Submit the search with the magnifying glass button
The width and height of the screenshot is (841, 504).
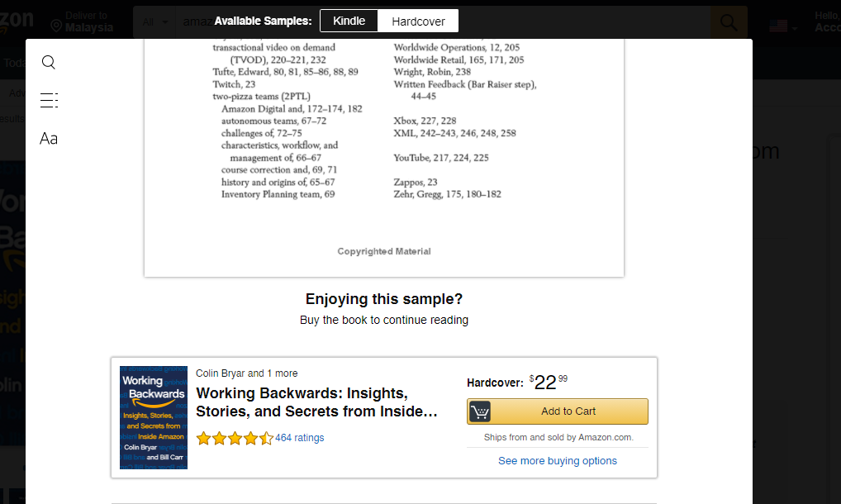tap(728, 21)
